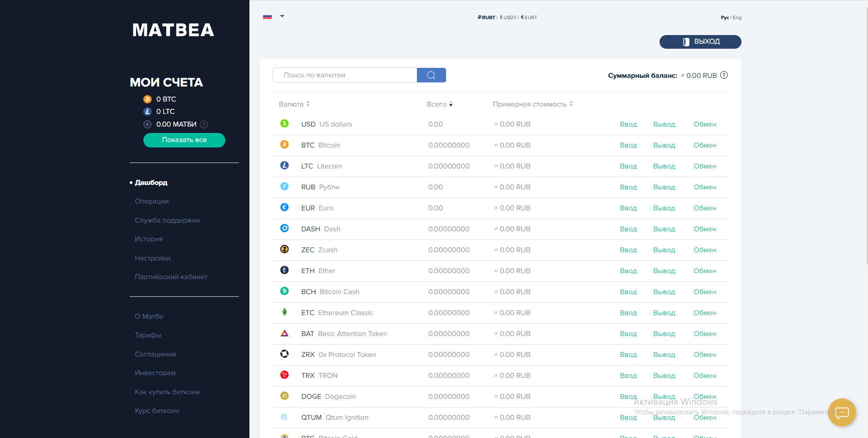Open the МАТБИ balance help icon

204,124
